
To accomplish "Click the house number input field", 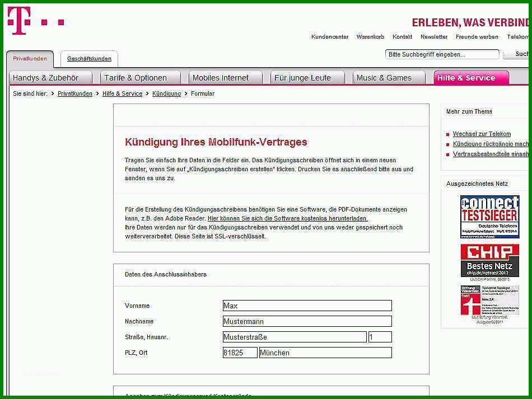I will (380, 337).
